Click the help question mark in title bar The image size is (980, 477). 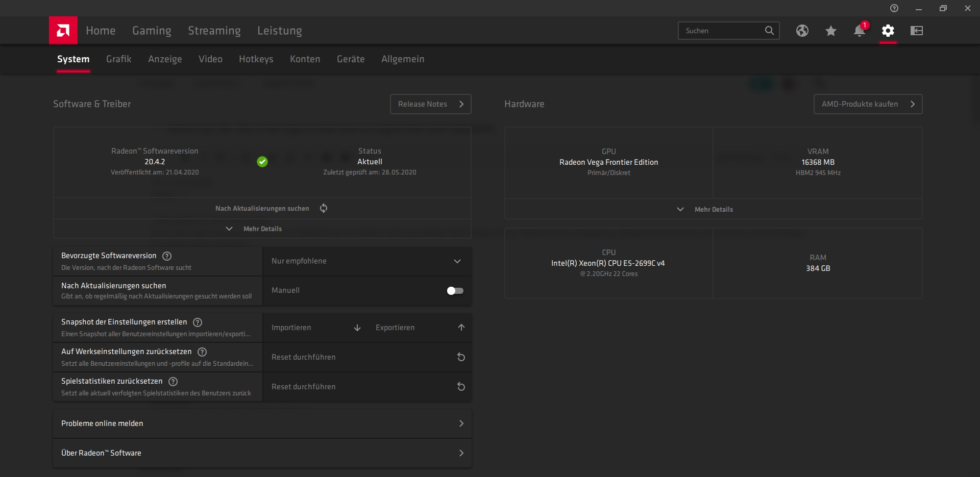pyautogui.click(x=894, y=8)
